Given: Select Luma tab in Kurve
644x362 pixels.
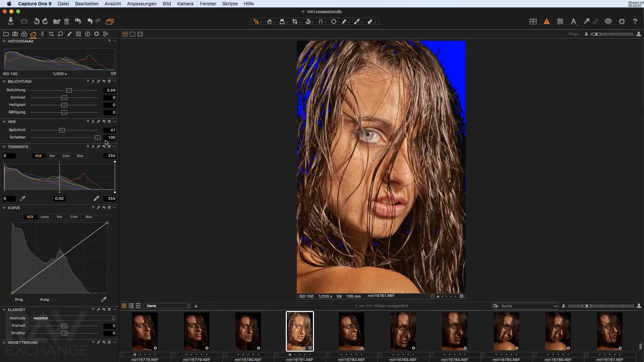Looking at the screenshot, I should tap(45, 217).
